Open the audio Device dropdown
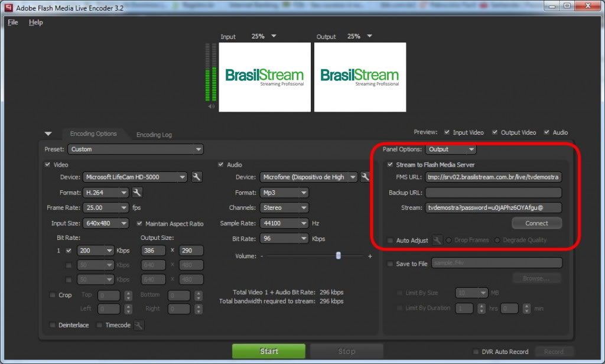605x364 pixels. 308,177
